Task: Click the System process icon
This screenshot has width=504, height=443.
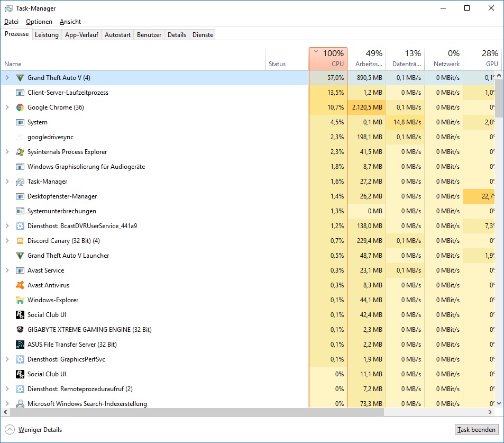Action: 20,122
